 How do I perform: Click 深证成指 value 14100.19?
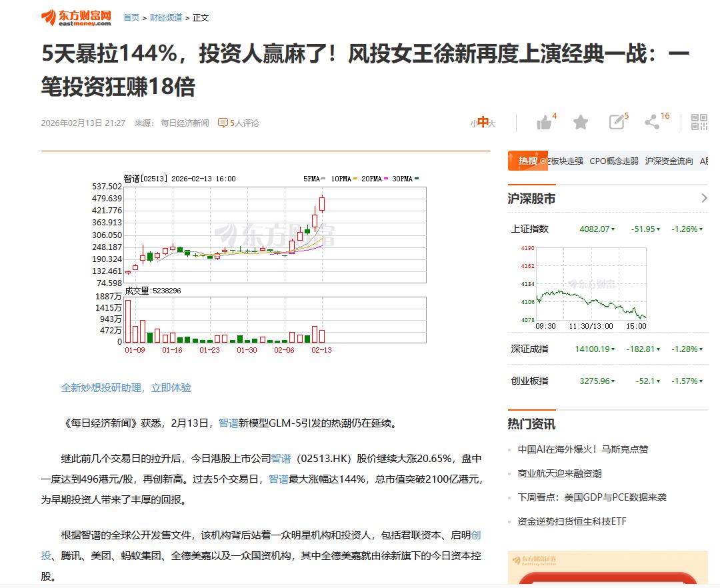coord(593,349)
